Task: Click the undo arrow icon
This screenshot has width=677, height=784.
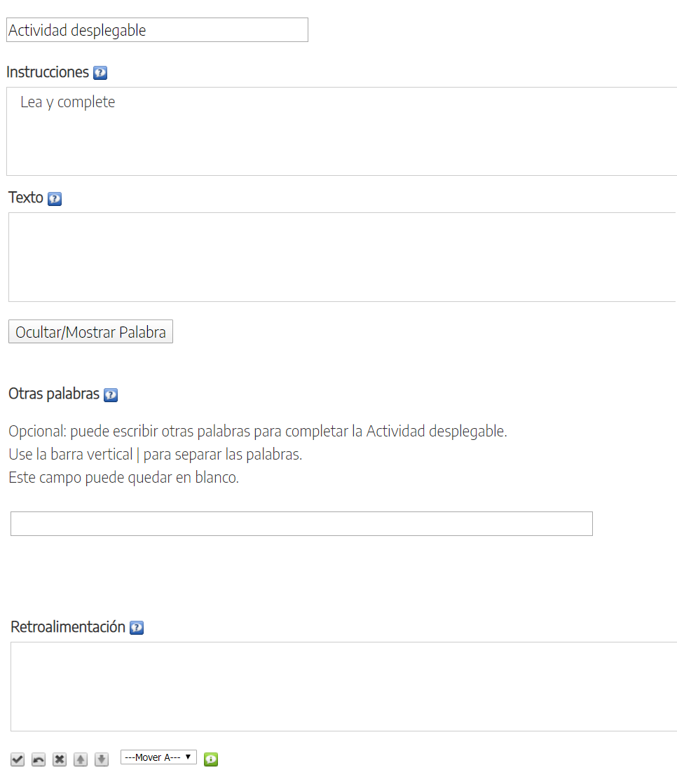Action: (x=39, y=759)
